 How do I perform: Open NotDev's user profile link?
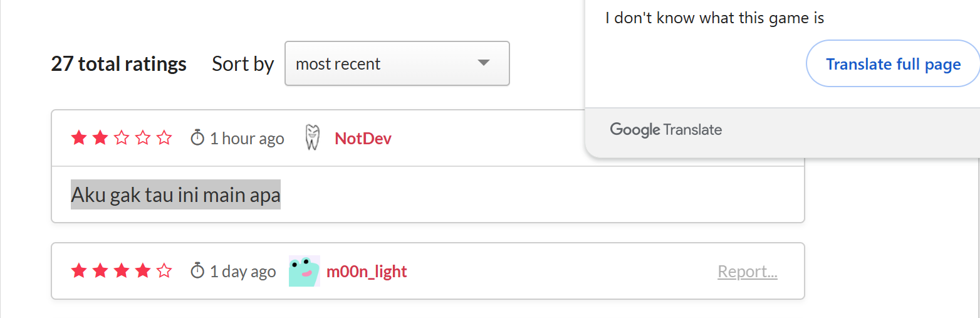tap(363, 138)
